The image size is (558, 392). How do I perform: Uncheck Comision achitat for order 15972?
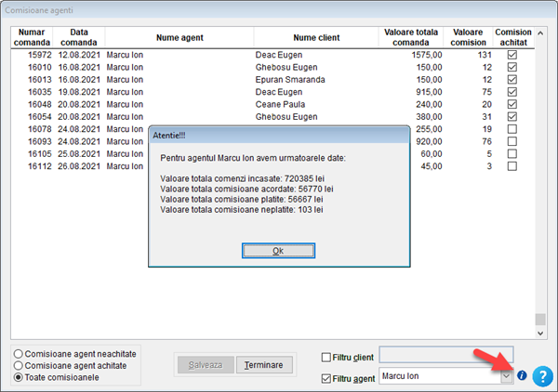pyautogui.click(x=511, y=55)
